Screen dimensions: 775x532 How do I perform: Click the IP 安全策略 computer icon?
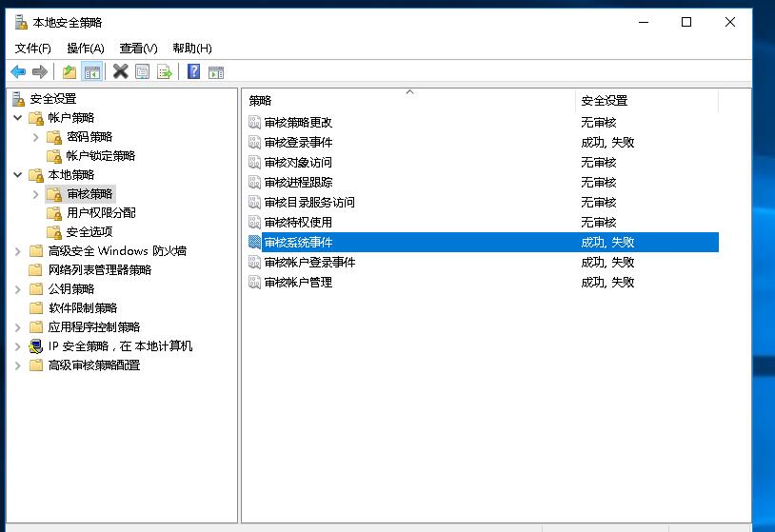click(x=36, y=346)
